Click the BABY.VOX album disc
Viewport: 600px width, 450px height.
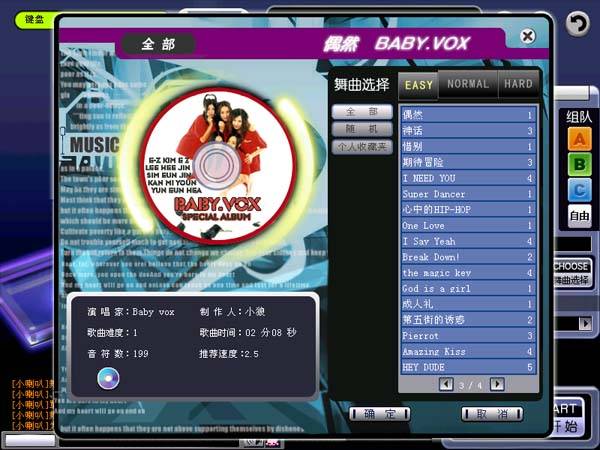coord(218,166)
